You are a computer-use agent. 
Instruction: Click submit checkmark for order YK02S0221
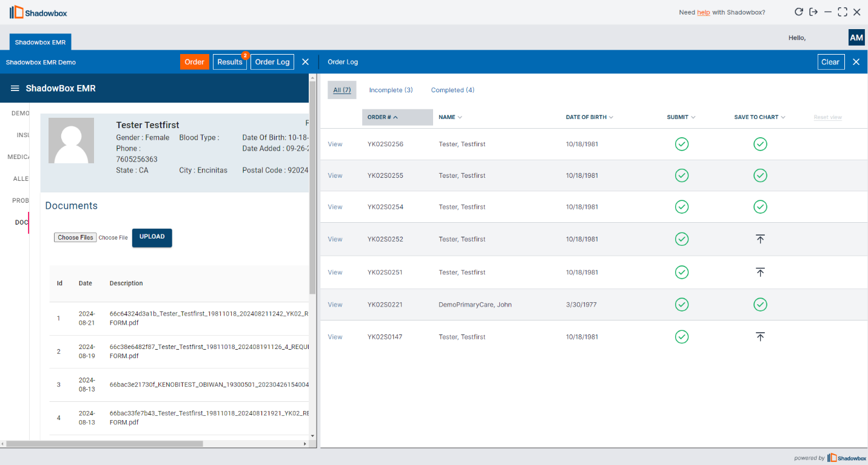[682, 304]
